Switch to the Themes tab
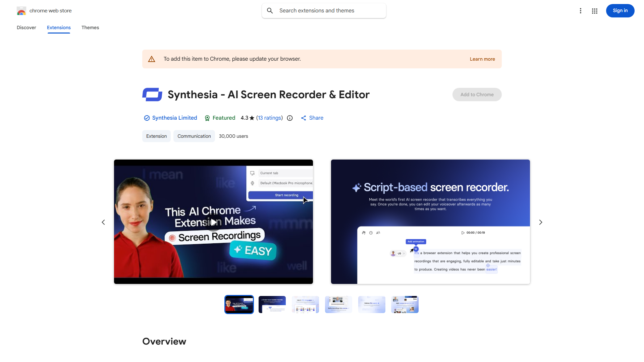This screenshot has width=644, height=362. pos(90,27)
